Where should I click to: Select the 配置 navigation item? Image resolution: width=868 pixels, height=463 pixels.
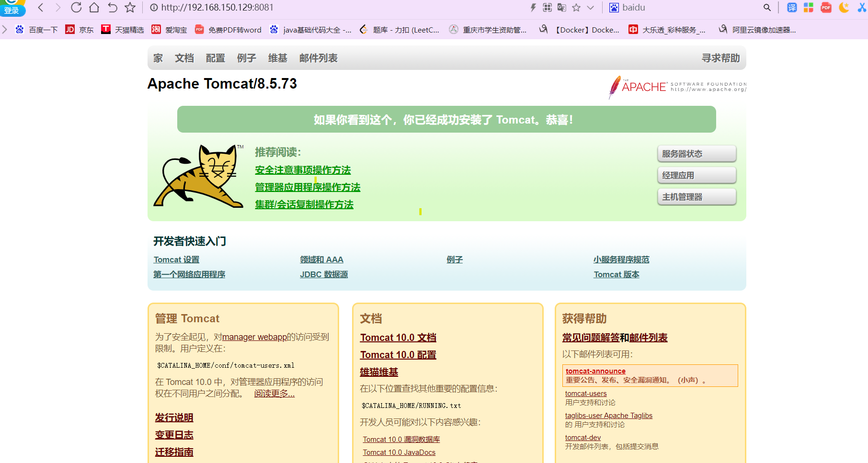216,58
